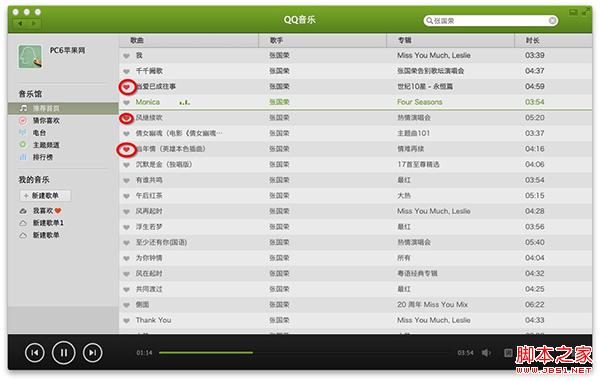Like 沉默是金 with its heart
600x381 pixels.
coord(126,165)
